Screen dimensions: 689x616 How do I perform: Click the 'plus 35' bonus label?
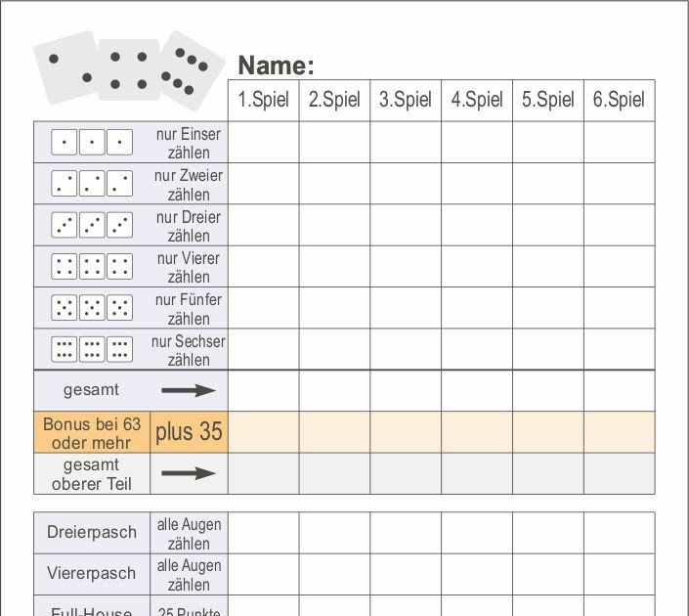pyautogui.click(x=189, y=432)
